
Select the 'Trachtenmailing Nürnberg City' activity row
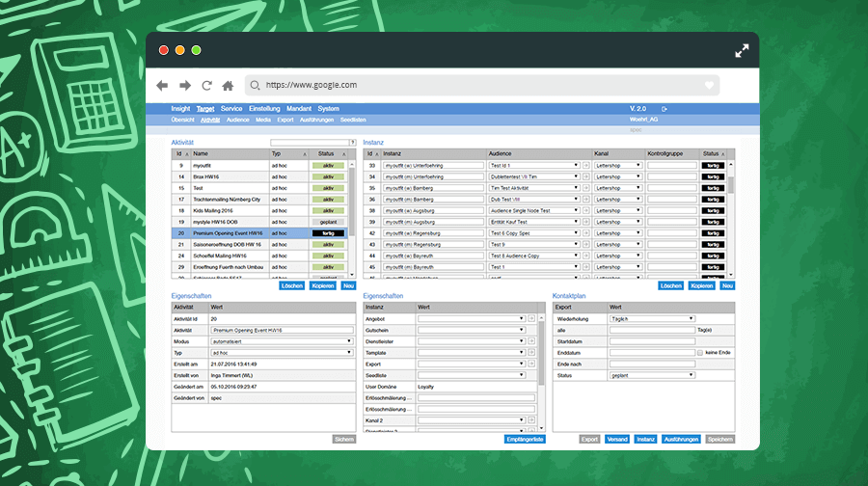click(259, 200)
